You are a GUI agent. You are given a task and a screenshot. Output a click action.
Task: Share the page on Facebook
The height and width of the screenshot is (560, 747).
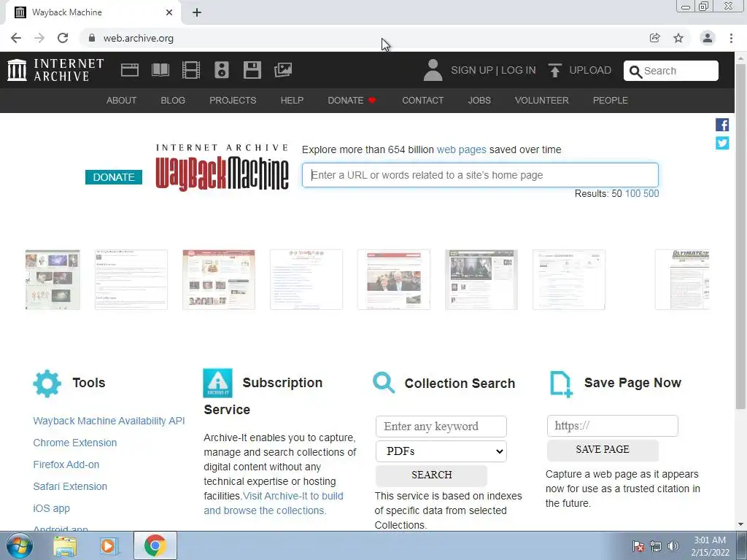click(722, 125)
